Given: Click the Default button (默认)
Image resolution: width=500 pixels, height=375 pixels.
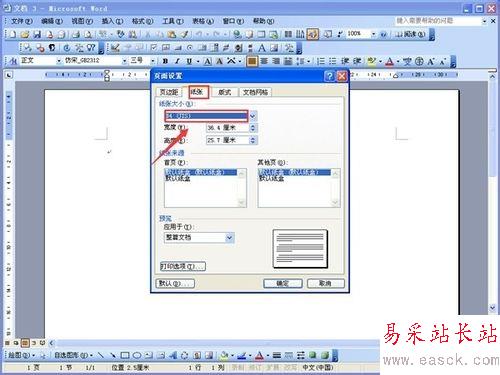Looking at the screenshot, I should (175, 283).
